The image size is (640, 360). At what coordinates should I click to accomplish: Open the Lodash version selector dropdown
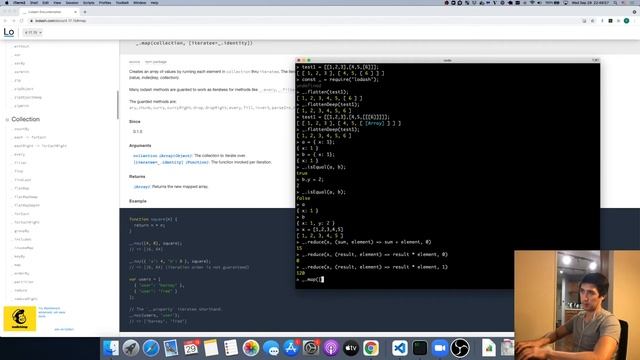[33, 32]
